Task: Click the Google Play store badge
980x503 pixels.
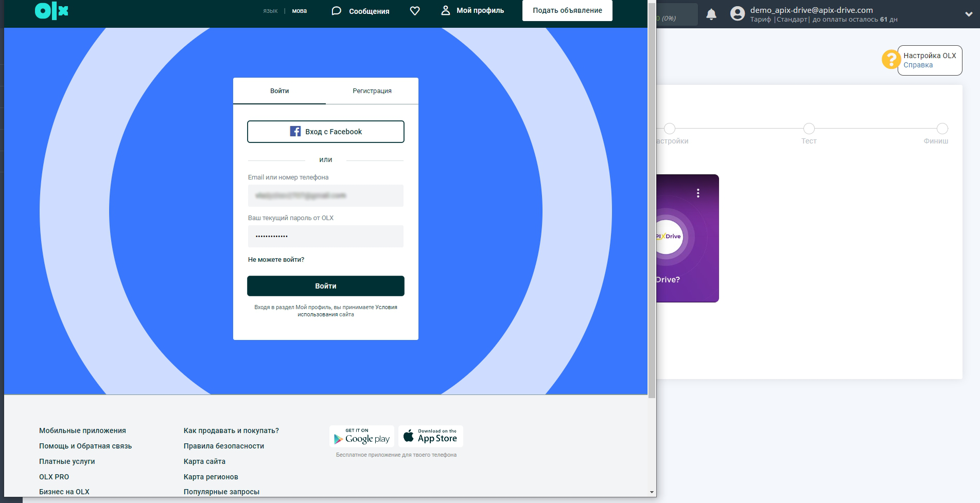Action: click(362, 436)
